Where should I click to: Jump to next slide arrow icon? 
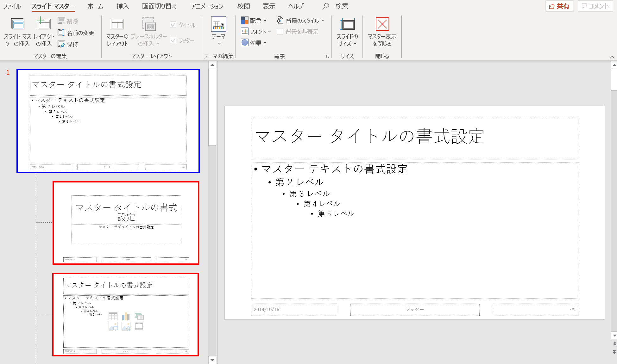coord(614,352)
